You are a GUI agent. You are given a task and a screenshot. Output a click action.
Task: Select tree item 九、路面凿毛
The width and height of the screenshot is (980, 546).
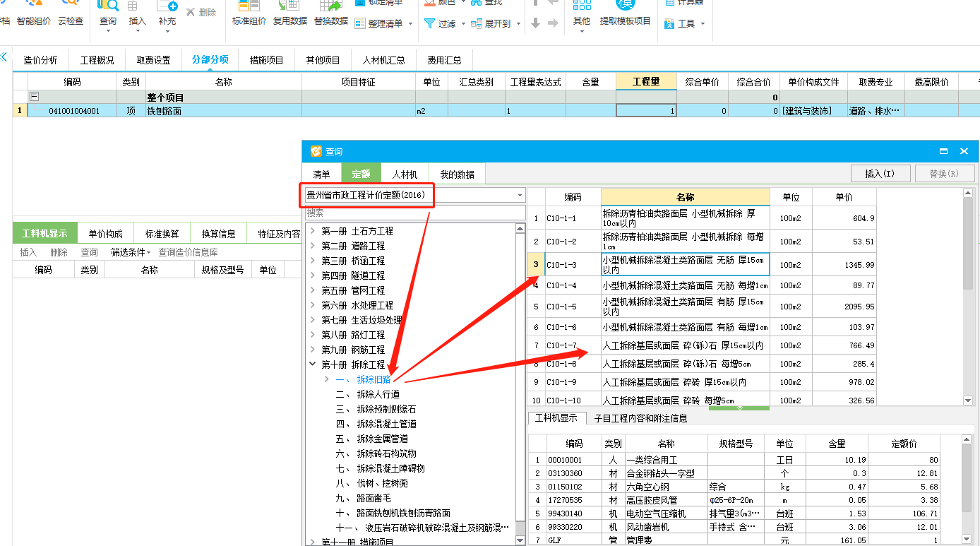(x=364, y=498)
